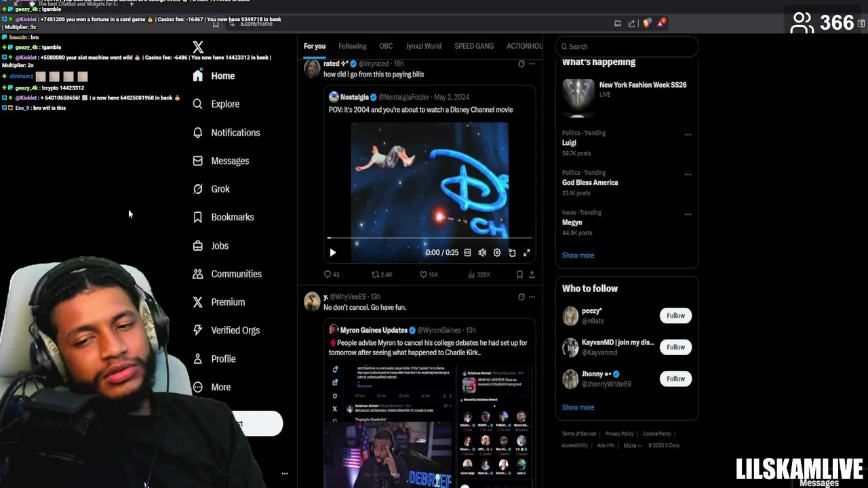Open Messages in the sidebar
Viewport: 868px width, 488px height.
pos(220,161)
